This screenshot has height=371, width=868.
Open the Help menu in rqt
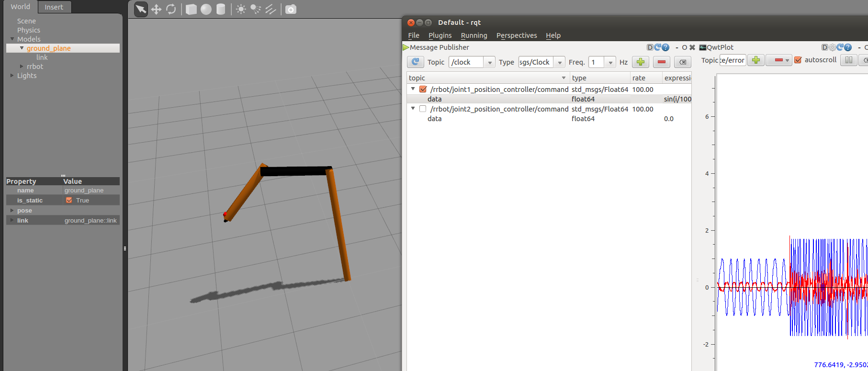tap(553, 35)
